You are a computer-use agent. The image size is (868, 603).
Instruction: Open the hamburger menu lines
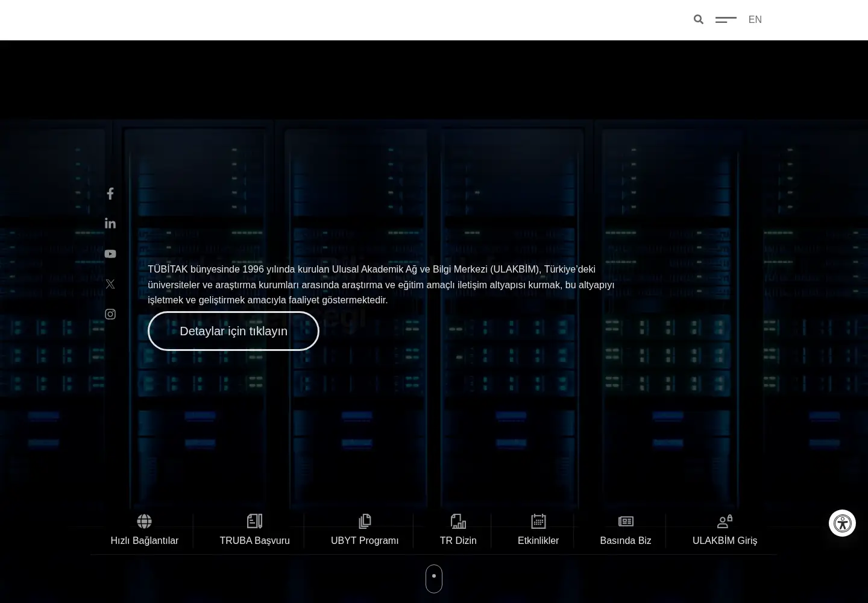[726, 20]
